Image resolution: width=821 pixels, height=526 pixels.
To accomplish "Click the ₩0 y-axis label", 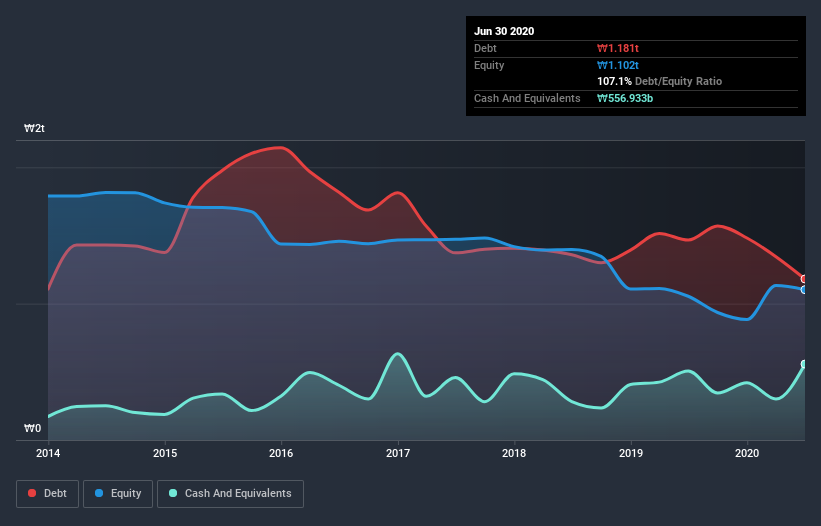I will (x=32, y=429).
